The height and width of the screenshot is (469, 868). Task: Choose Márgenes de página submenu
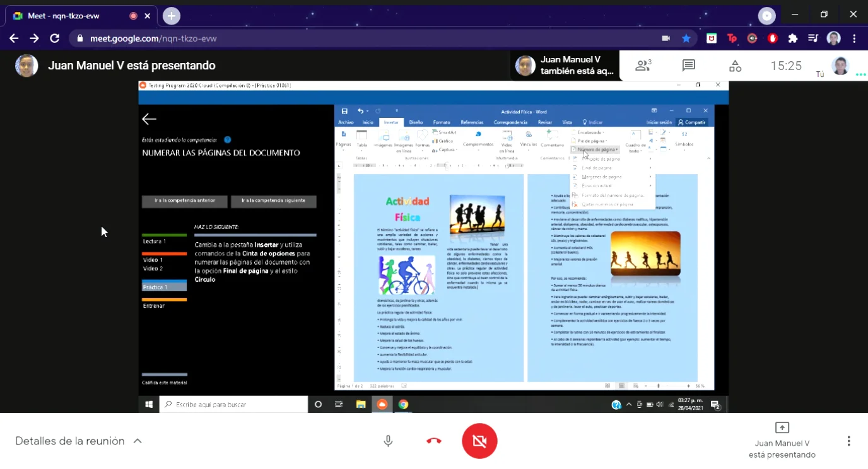[612, 177]
